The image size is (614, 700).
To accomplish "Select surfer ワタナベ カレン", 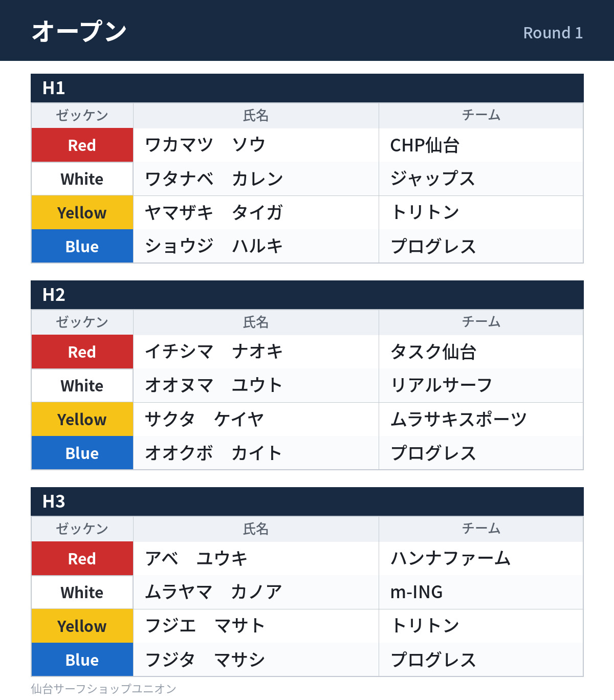I will coord(214,179).
